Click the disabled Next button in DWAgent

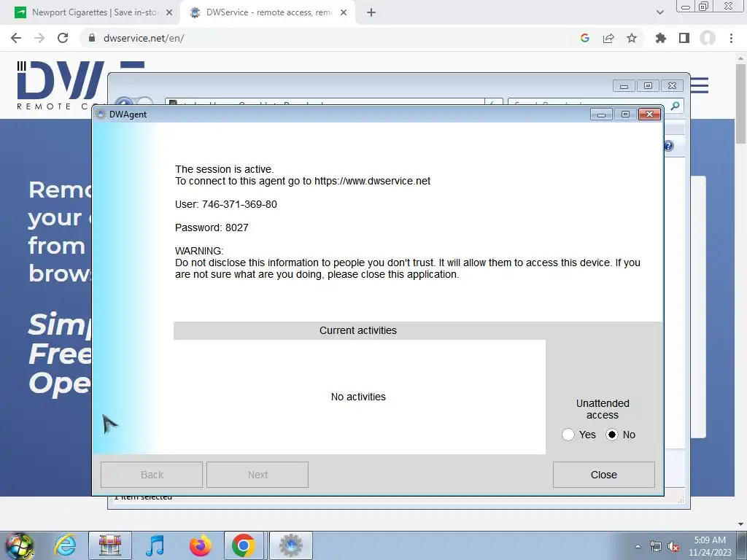258,475
